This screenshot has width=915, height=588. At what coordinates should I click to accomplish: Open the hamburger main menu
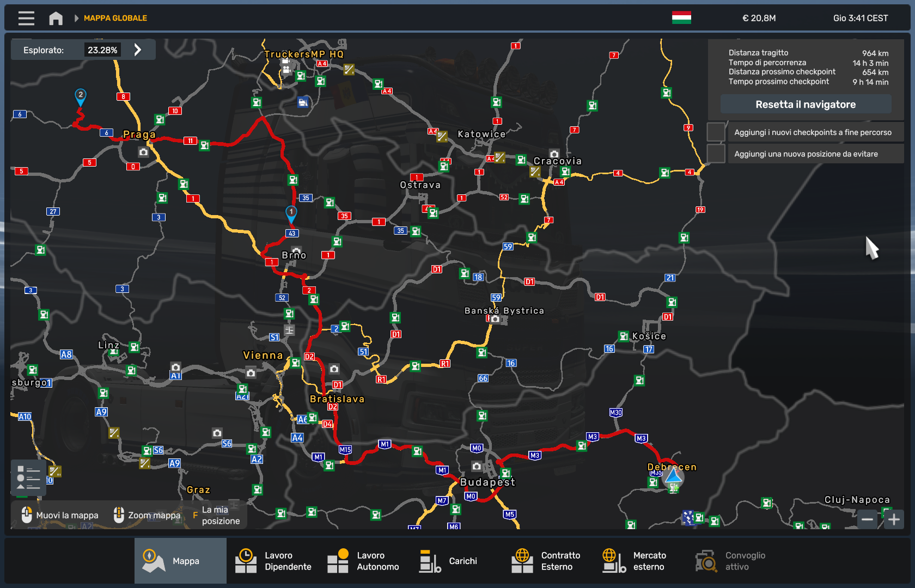coord(26,18)
